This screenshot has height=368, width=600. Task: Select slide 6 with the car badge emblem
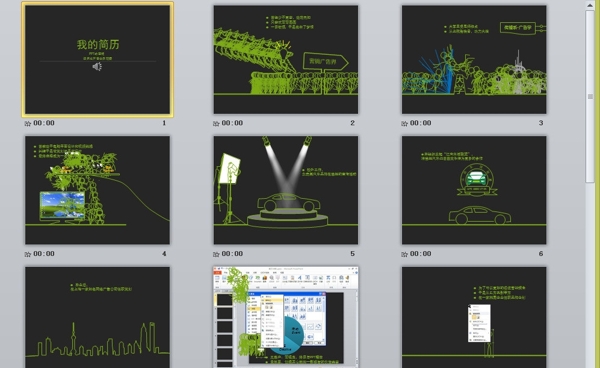(x=474, y=190)
